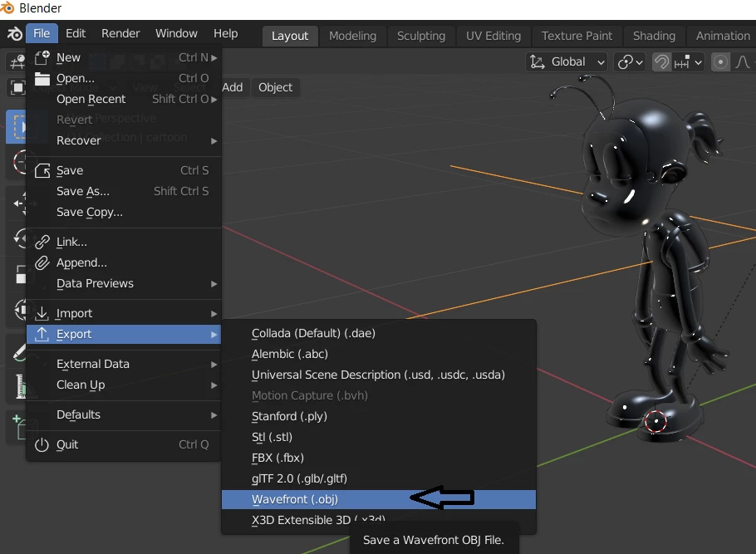Switch to the Texture Paint tab
This screenshot has height=554, width=756.
[x=577, y=37]
